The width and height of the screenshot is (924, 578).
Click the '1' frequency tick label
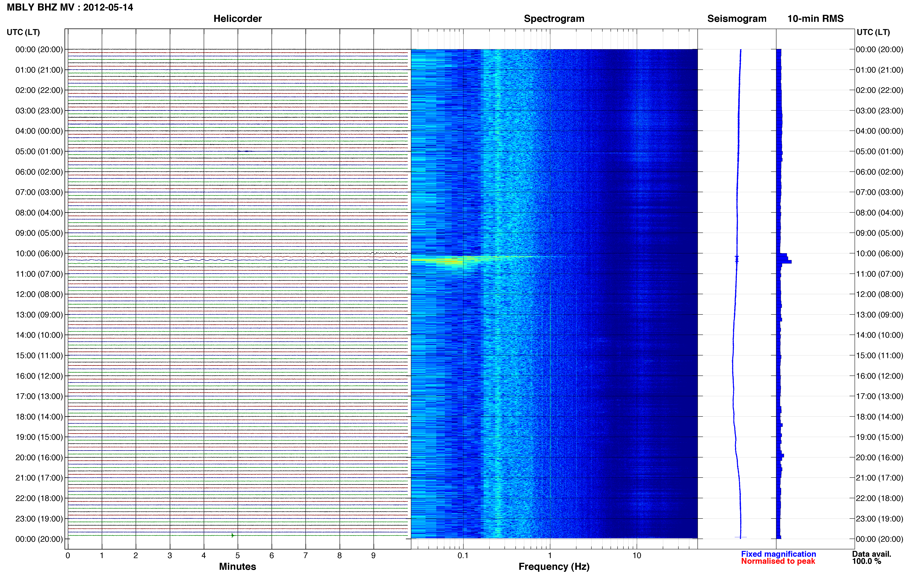click(x=550, y=555)
